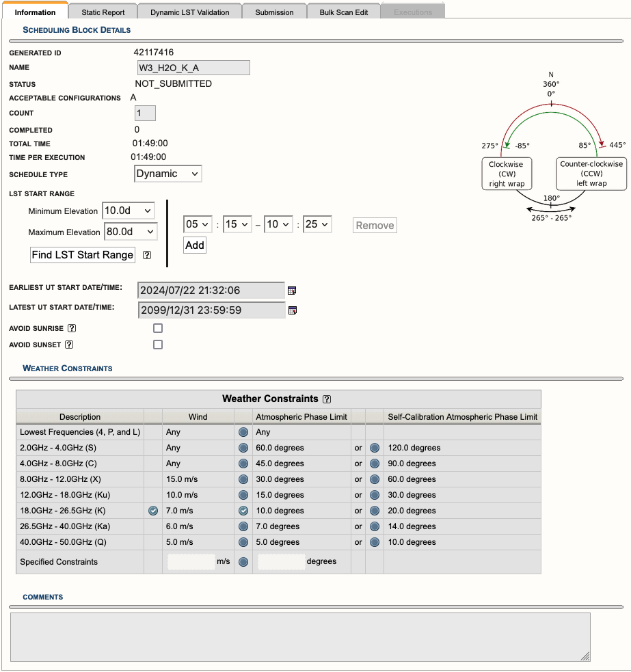The image size is (631, 672).
Task: Click Counter-clockwise (CCW) left wrap diagram box
Action: [591, 174]
